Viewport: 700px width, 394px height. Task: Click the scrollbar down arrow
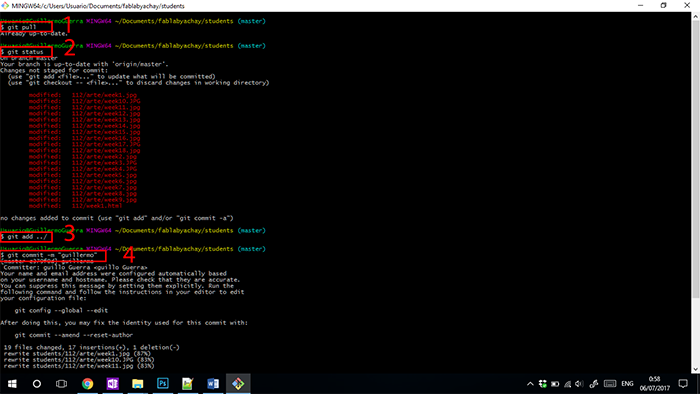tap(696, 369)
